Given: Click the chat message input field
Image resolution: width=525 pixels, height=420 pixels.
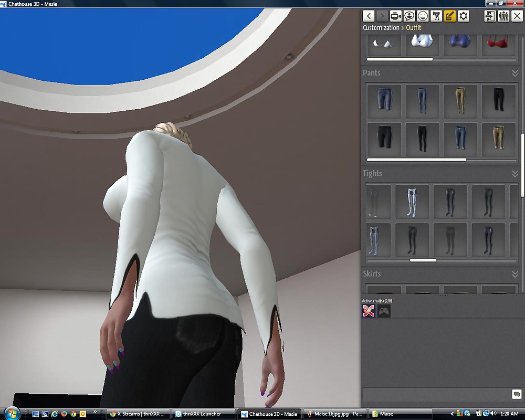Looking at the screenshot, I should point(436,394).
